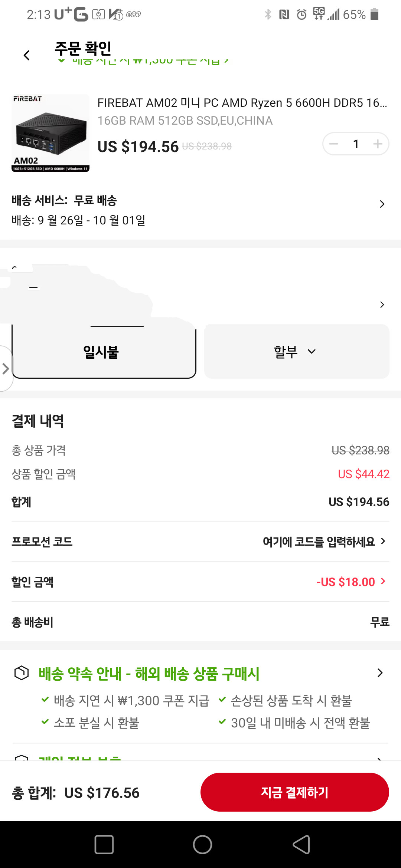Tap the FIREBAT AM02 product title
This screenshot has width=401, height=868.
tap(242, 103)
